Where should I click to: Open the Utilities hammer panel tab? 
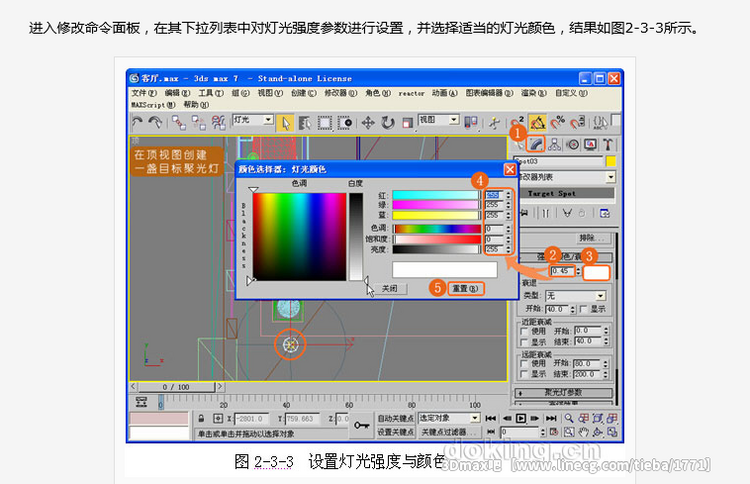(x=608, y=144)
